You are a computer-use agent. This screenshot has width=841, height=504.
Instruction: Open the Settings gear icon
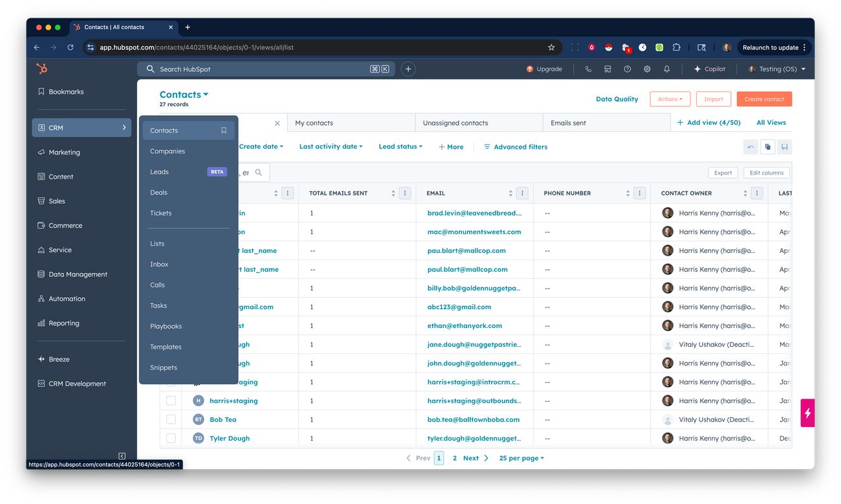(x=647, y=68)
